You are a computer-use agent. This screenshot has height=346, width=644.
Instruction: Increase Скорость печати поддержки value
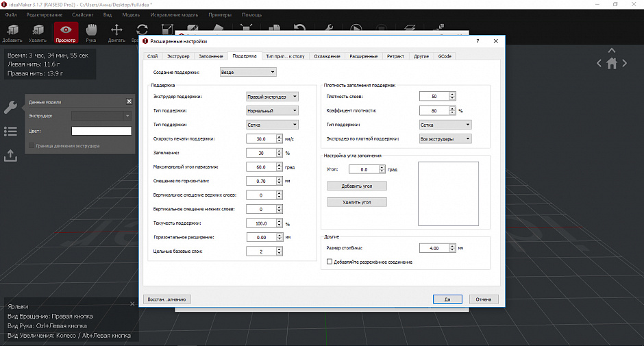click(280, 137)
